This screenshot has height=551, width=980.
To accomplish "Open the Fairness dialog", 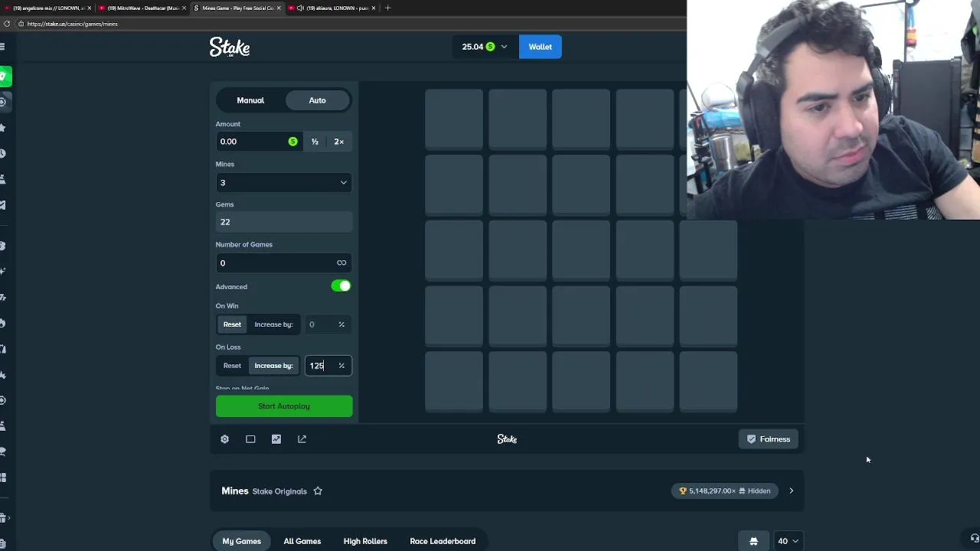I will [768, 439].
